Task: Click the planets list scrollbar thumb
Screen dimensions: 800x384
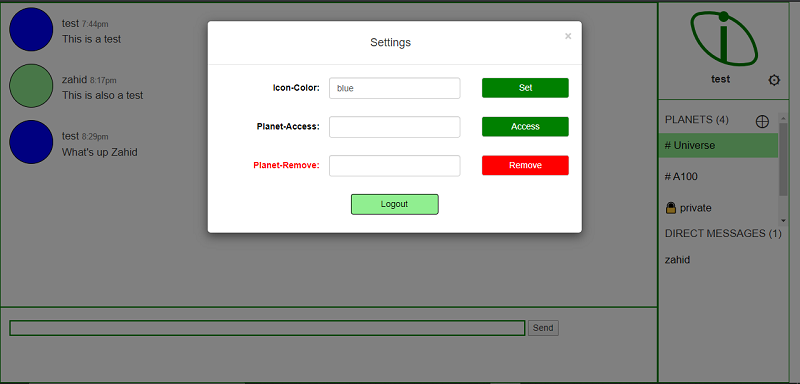Action: coord(783,159)
